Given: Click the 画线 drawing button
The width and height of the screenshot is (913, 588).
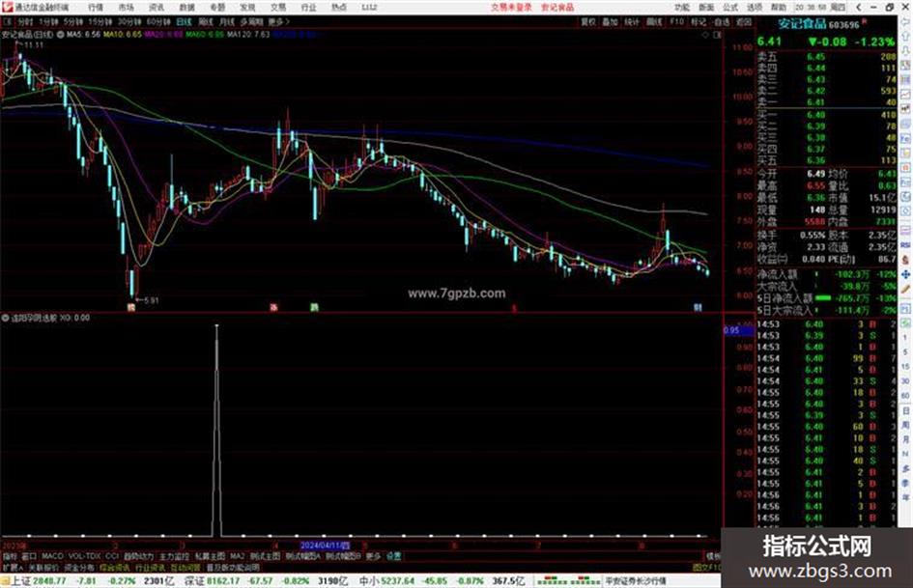Looking at the screenshot, I should tap(654, 22).
